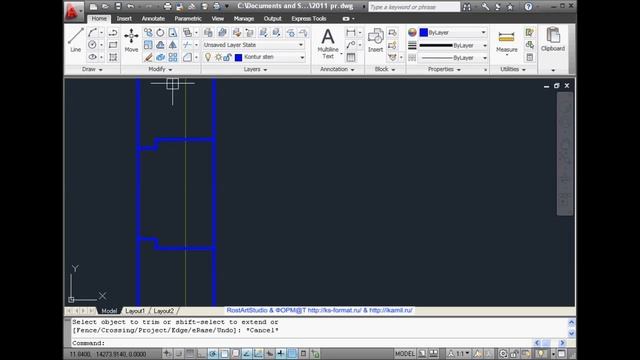Click command history scroll down arrow
Image resolution: width=640 pixels, height=360 pixels.
click(x=571, y=333)
